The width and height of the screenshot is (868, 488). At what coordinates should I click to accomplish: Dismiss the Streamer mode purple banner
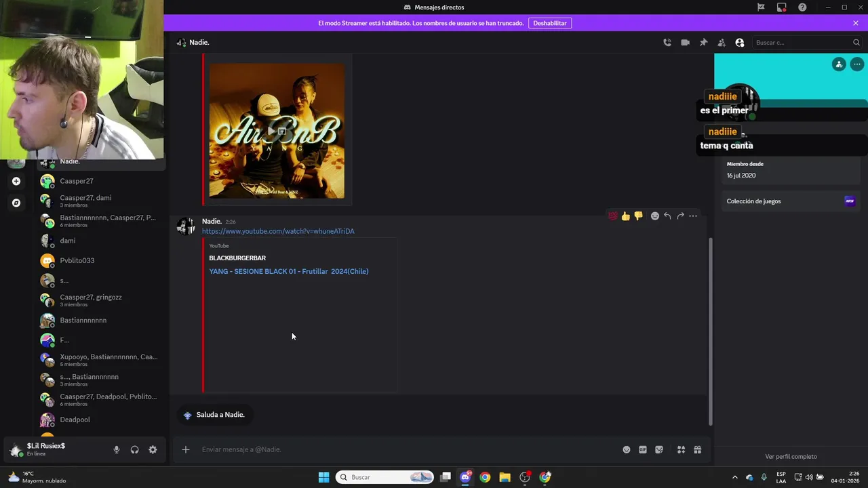[x=856, y=23]
